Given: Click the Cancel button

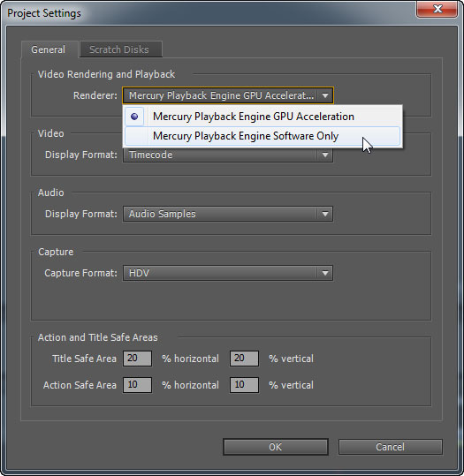Looking at the screenshot, I should 390,447.
